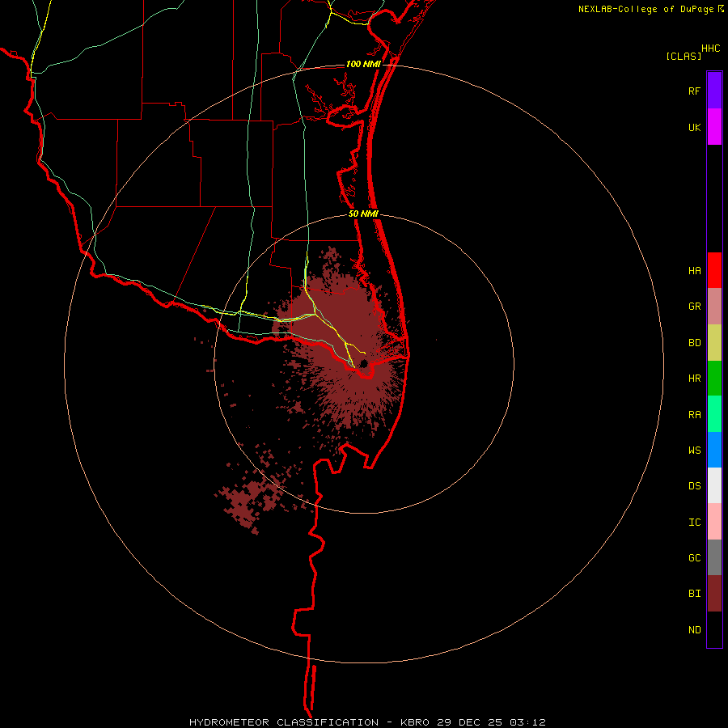This screenshot has width=728, height=728.
Task: Select the light pink IC legend swatch
Action: pos(714,522)
